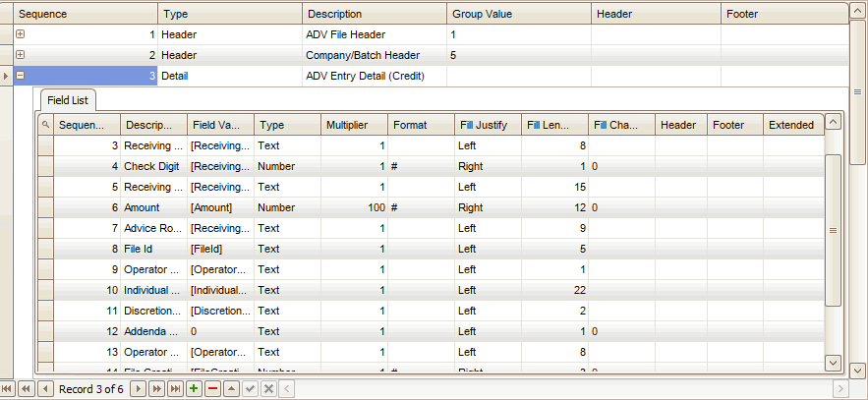Click the red minus delete record button
868x400 pixels.
(212, 389)
